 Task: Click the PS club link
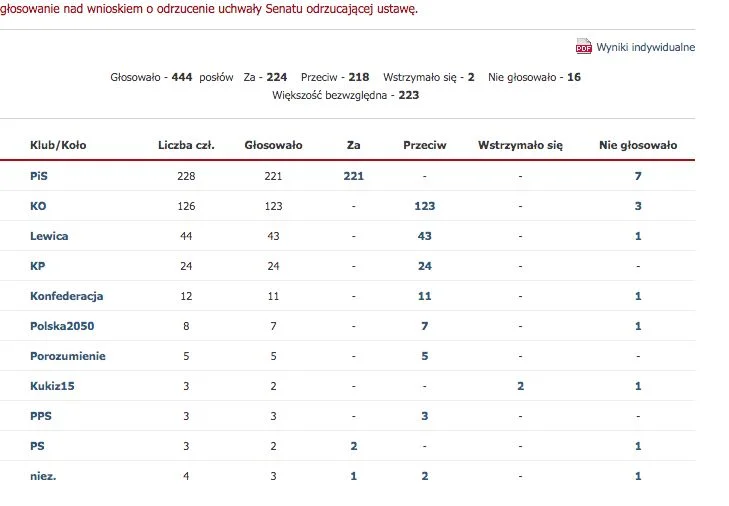pos(37,446)
